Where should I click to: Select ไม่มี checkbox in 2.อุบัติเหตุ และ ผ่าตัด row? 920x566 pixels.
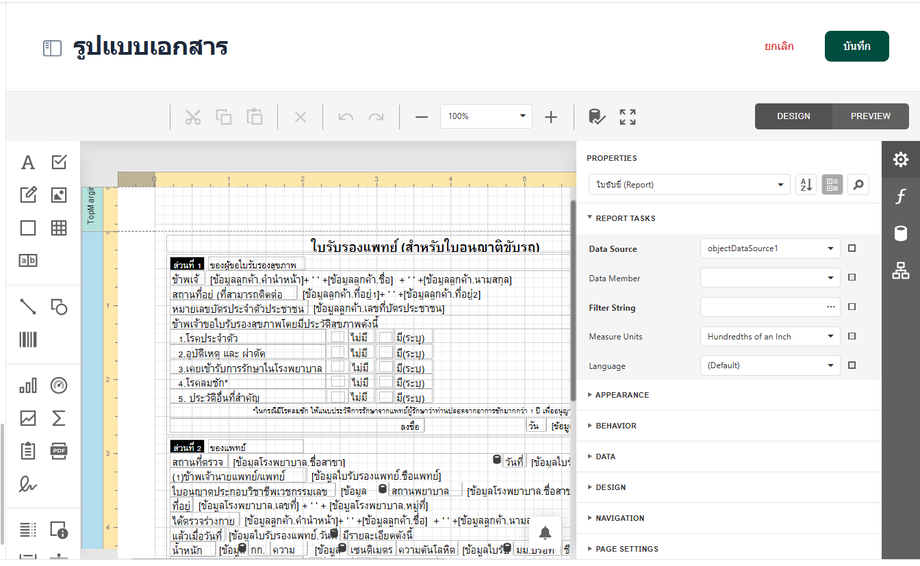click(x=337, y=352)
